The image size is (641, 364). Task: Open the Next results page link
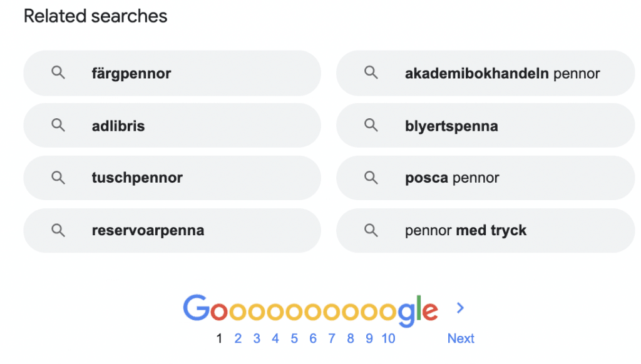point(461,338)
